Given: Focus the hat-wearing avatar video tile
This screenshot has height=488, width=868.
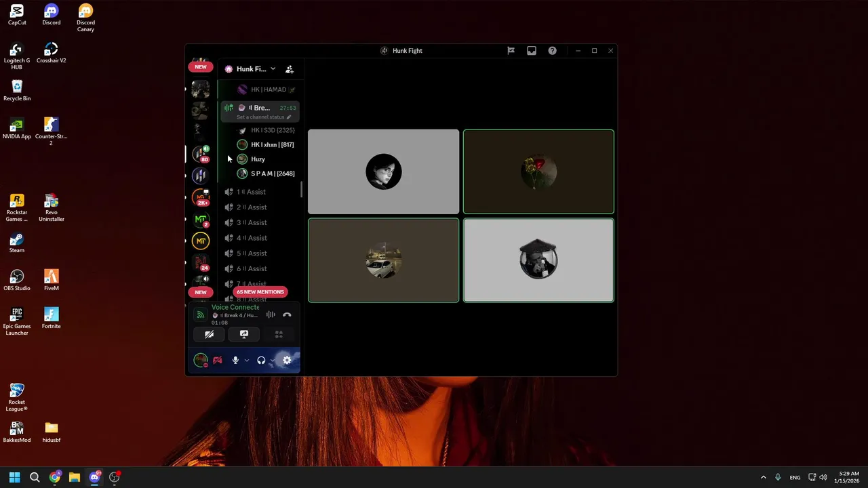Looking at the screenshot, I should point(538,260).
